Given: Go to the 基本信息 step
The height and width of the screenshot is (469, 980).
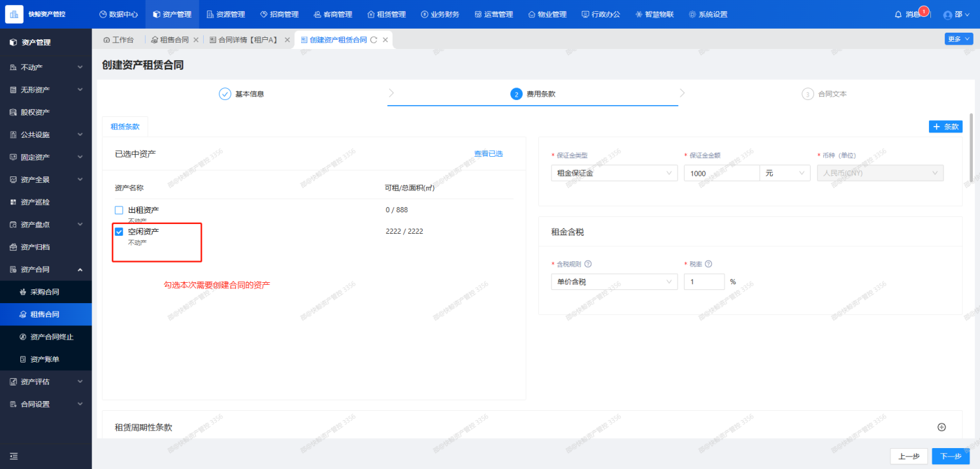Looking at the screenshot, I should (242, 94).
